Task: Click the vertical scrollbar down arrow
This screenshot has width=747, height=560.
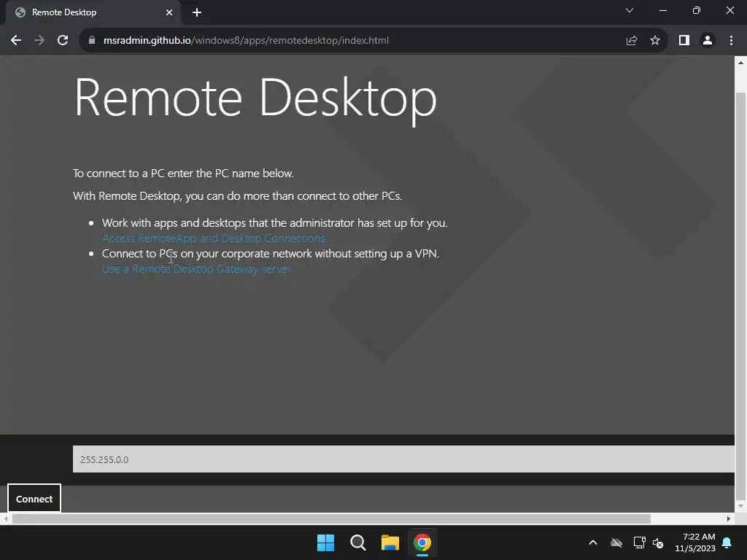Action: pos(740,506)
